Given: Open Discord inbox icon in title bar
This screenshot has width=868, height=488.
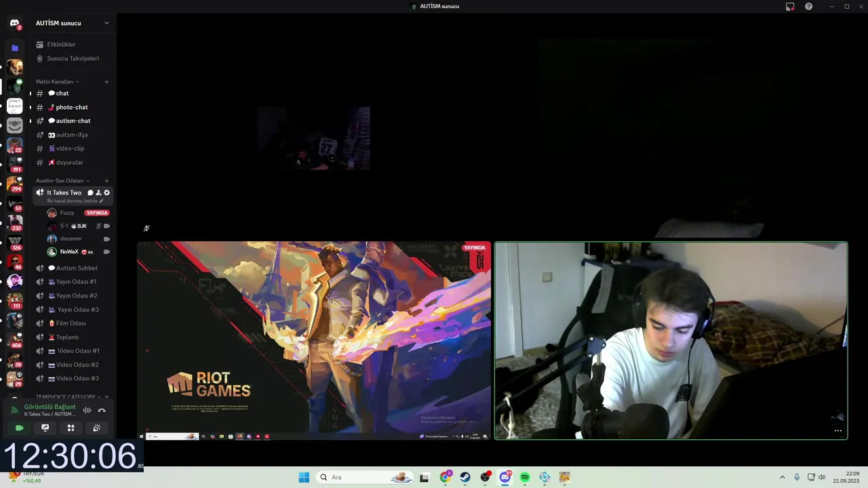Looking at the screenshot, I should 790,6.
